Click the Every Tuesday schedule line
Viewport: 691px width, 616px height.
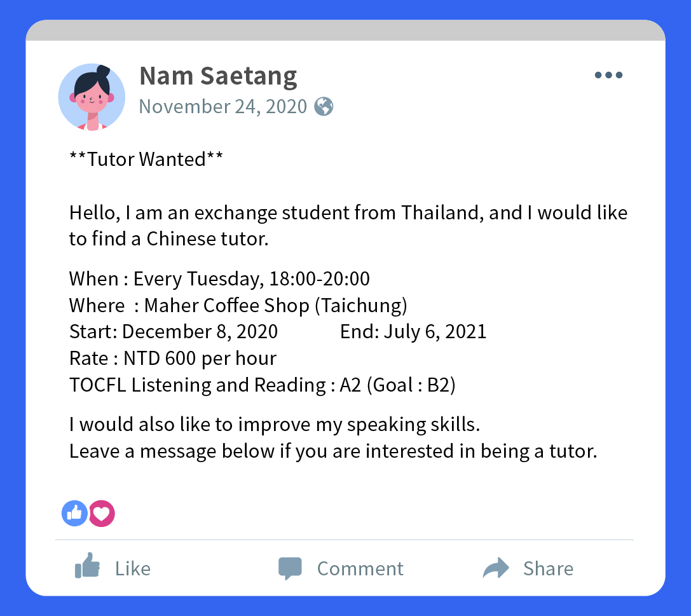pyautogui.click(x=219, y=279)
